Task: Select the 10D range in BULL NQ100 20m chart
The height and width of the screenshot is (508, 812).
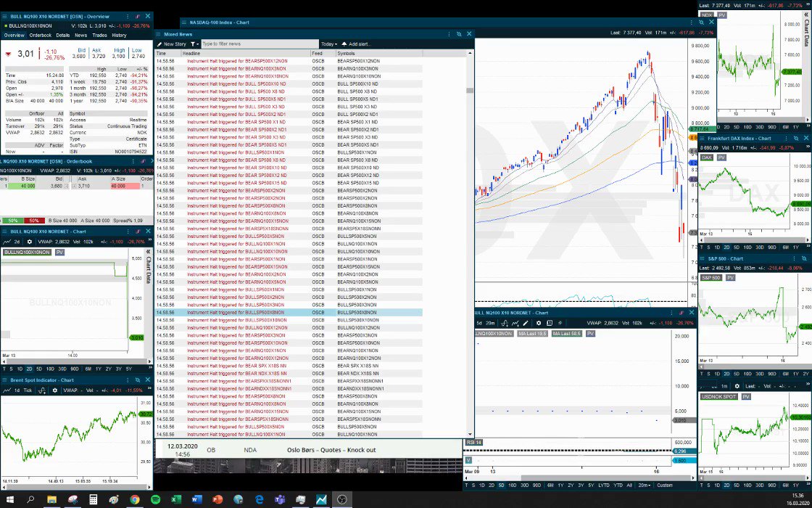Action: [512, 486]
